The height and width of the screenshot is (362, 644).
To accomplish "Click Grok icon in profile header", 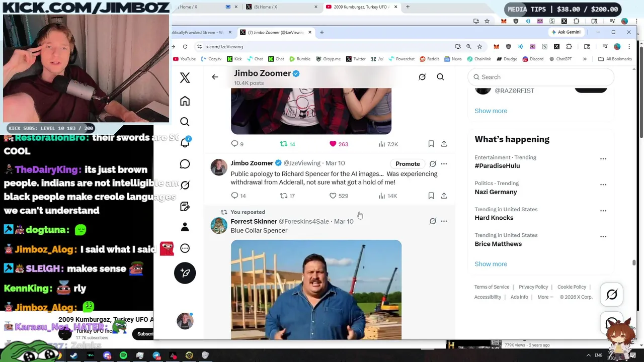I will (x=422, y=77).
